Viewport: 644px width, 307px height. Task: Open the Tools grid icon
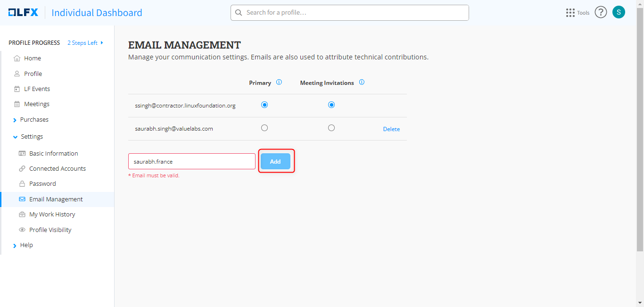tap(570, 13)
